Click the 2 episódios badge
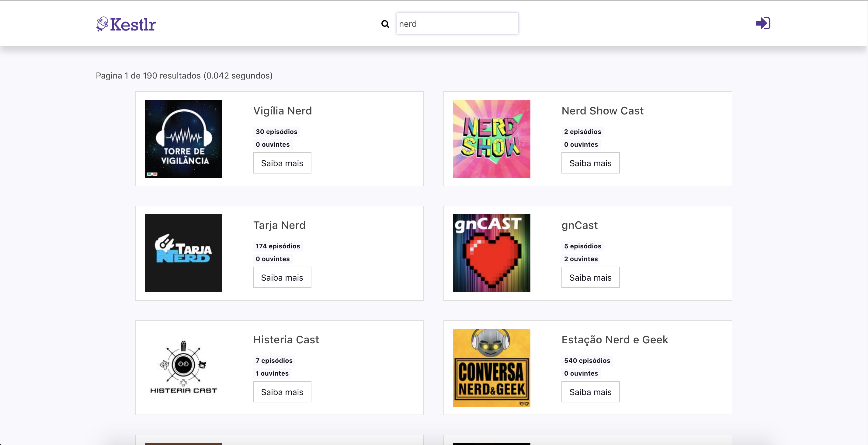The image size is (868, 445). pyautogui.click(x=583, y=131)
